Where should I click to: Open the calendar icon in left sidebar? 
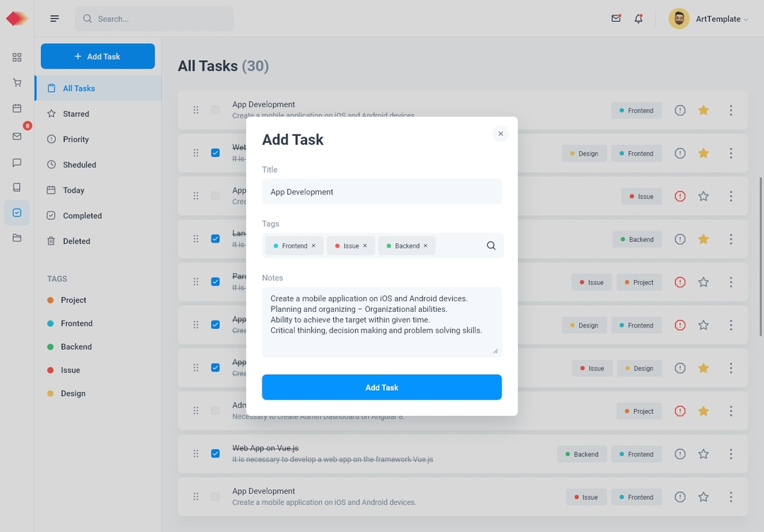point(17,108)
